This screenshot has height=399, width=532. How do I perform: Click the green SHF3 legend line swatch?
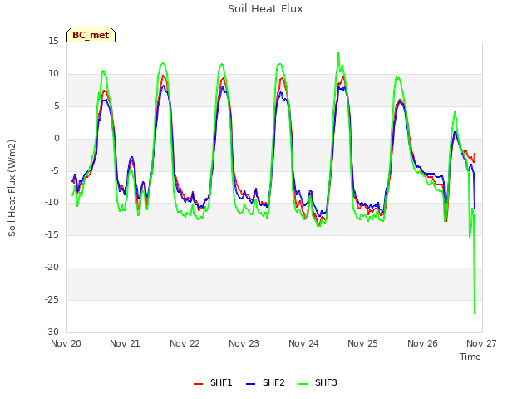point(303,384)
